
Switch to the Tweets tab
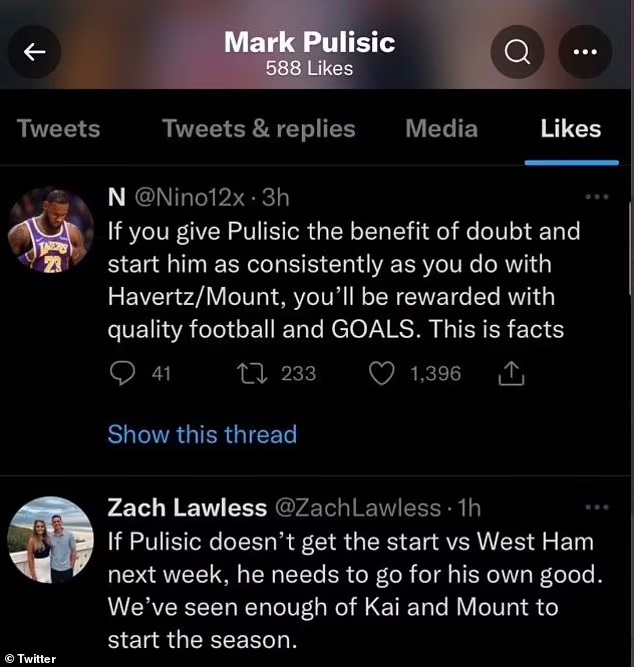click(x=58, y=129)
